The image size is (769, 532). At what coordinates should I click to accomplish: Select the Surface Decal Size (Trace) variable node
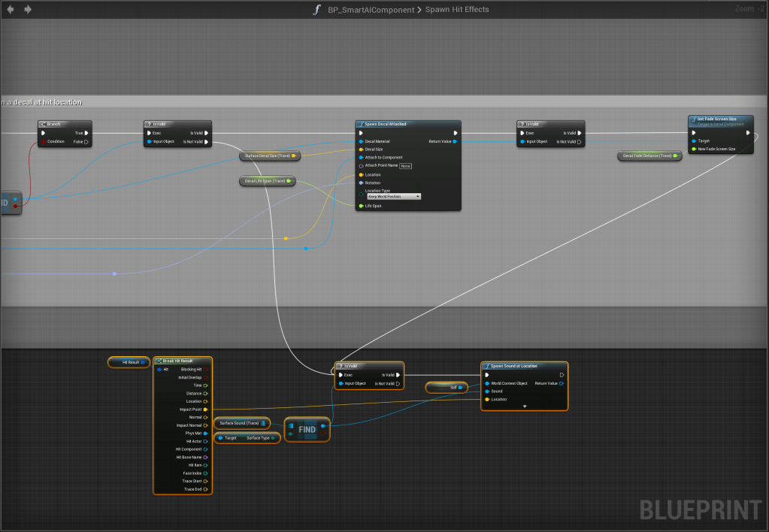[x=269, y=156]
